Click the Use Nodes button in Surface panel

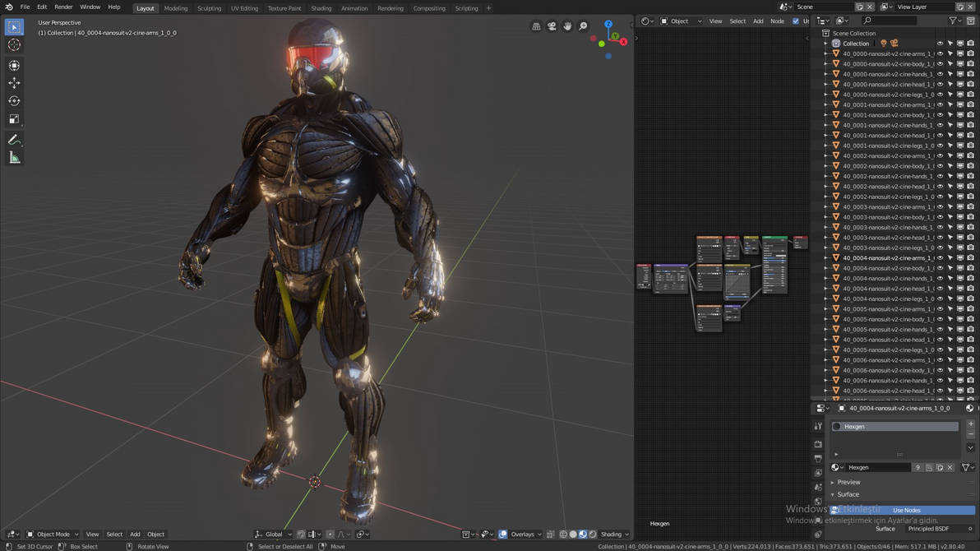[x=906, y=510]
